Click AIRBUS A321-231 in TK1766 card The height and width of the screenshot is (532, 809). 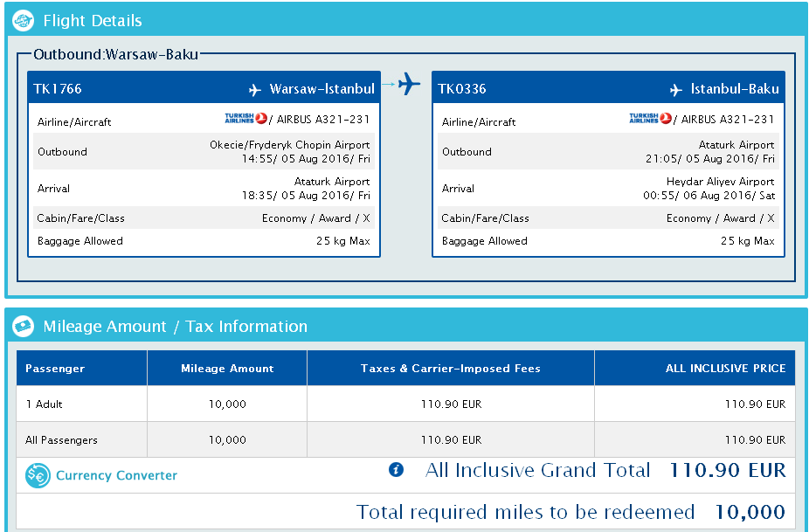pyautogui.click(x=323, y=120)
